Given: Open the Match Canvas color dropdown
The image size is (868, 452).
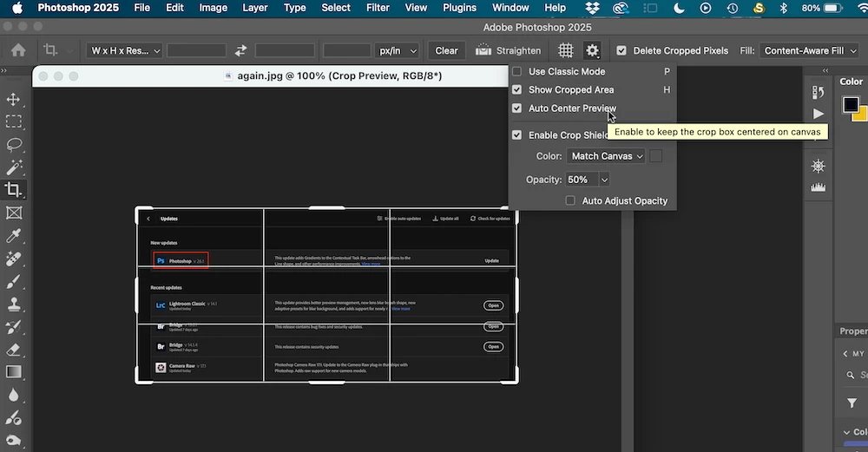Looking at the screenshot, I should [606, 156].
